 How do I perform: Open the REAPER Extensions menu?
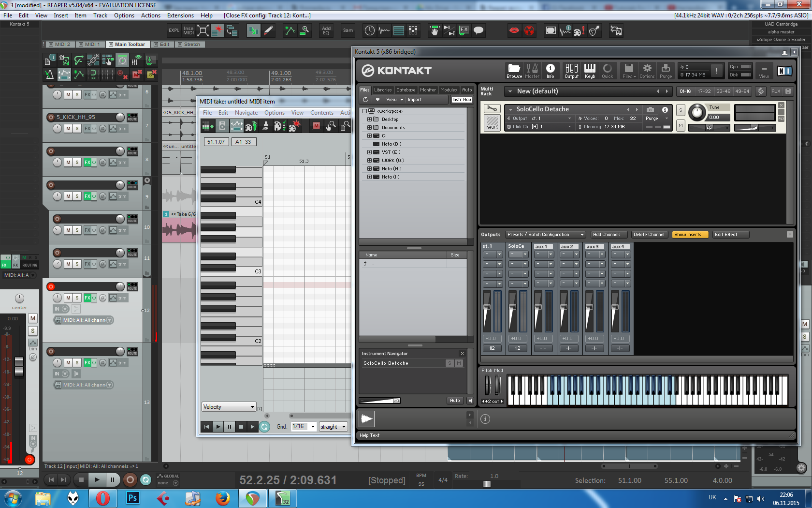(180, 15)
